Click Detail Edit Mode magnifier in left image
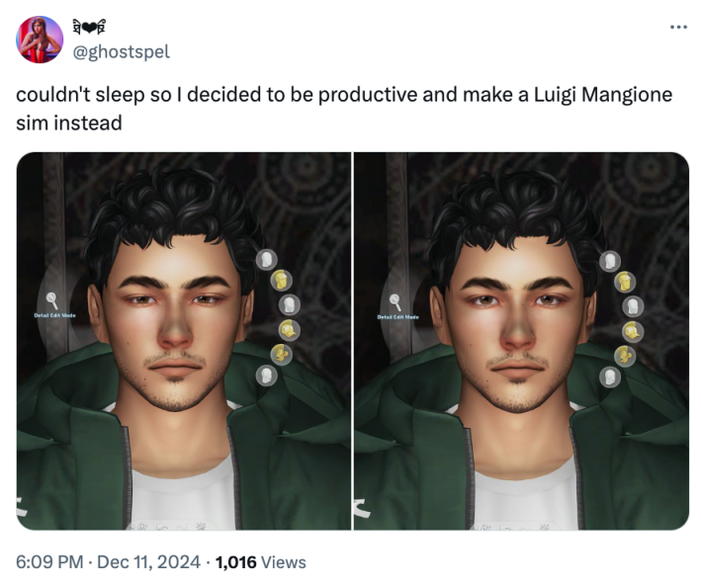This screenshot has height=588, width=701. coord(51,300)
